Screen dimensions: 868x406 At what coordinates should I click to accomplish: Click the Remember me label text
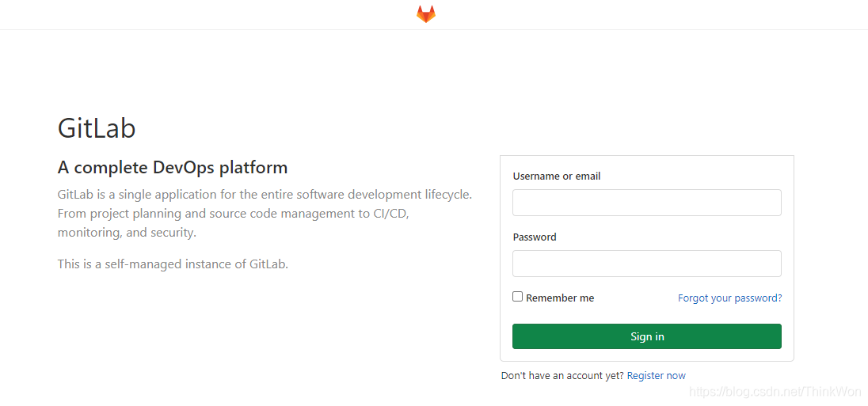tap(560, 298)
